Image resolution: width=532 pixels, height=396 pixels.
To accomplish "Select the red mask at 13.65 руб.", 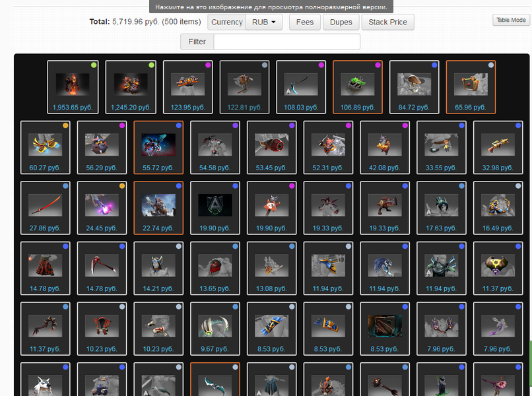I will pyautogui.click(x=215, y=268).
